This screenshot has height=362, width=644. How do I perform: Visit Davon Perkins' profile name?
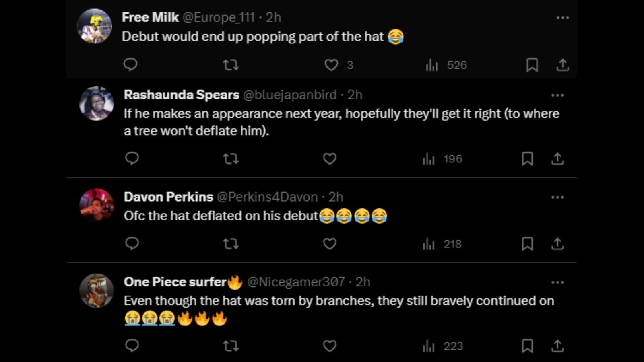[x=168, y=197]
